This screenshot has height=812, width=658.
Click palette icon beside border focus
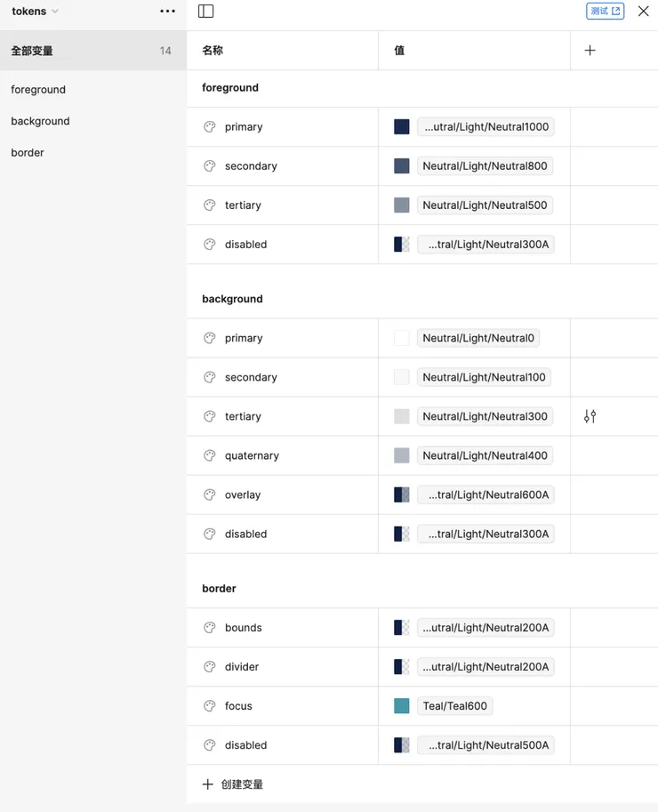(x=210, y=706)
